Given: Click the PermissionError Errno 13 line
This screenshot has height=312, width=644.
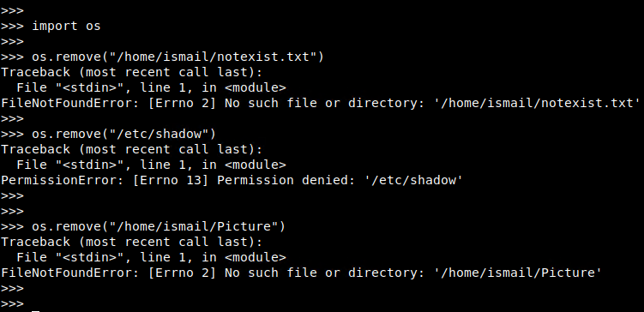Looking at the screenshot, I should coord(232,180).
